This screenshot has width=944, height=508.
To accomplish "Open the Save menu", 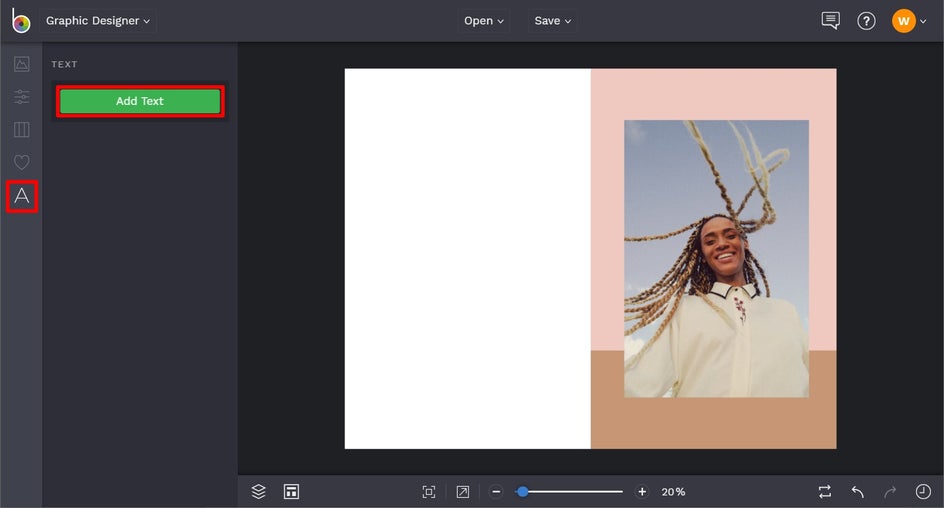I will click(x=553, y=20).
